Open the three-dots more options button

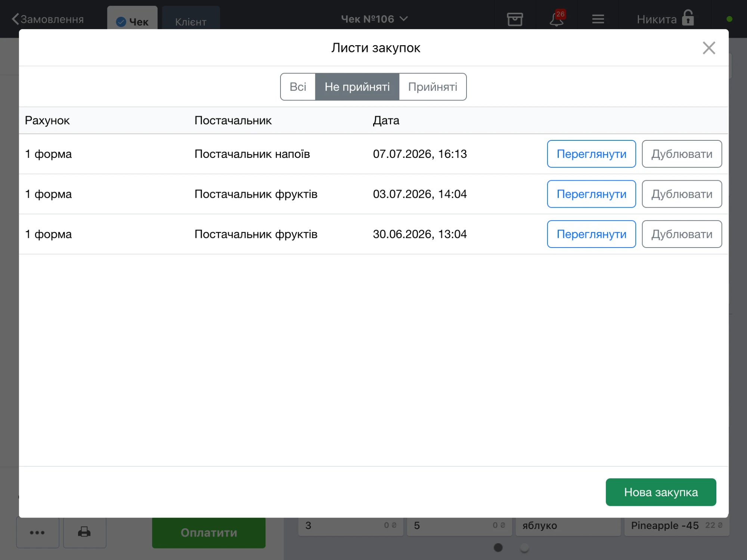pos(37,532)
